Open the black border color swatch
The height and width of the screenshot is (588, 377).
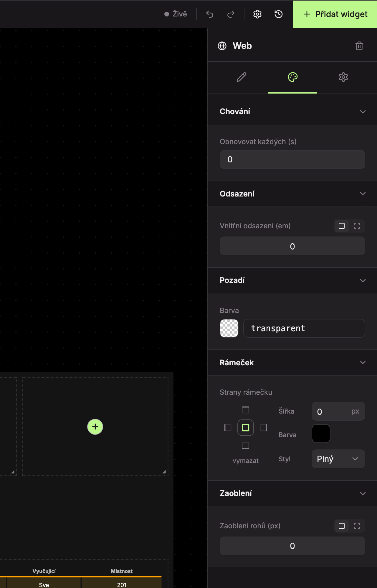pos(321,434)
